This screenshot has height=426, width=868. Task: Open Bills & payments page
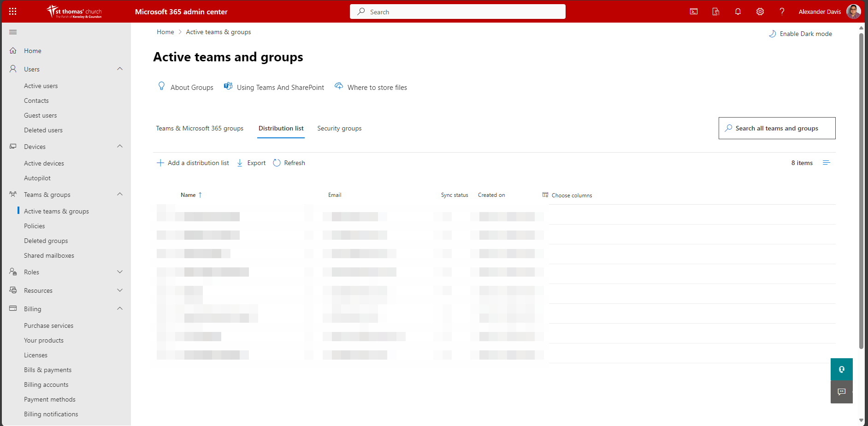(48, 370)
